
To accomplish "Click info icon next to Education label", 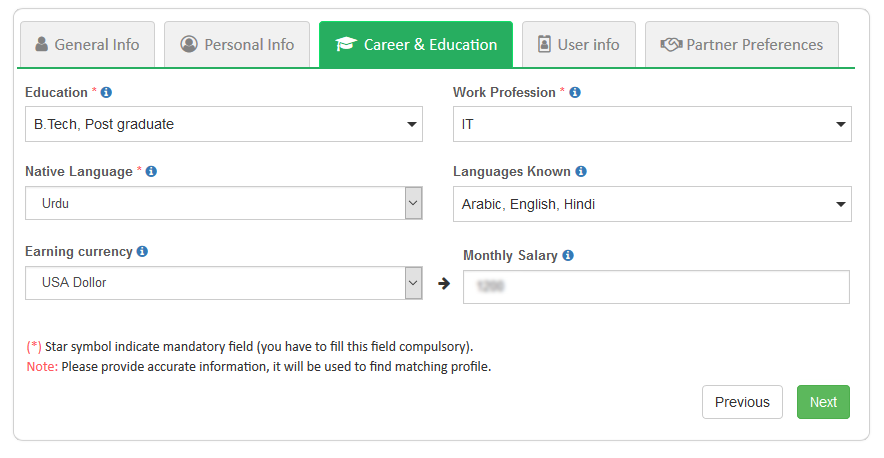I will point(107,93).
